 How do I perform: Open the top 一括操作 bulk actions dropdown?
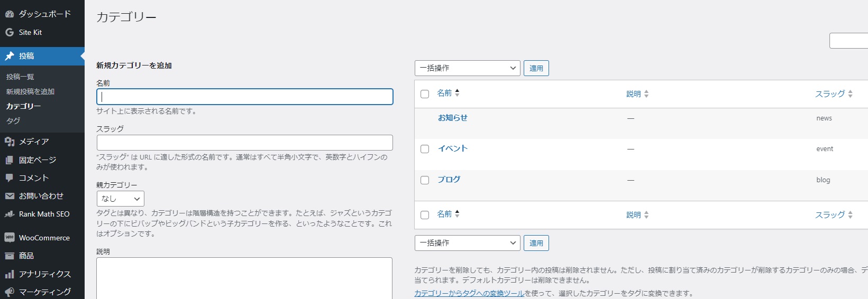(467, 68)
